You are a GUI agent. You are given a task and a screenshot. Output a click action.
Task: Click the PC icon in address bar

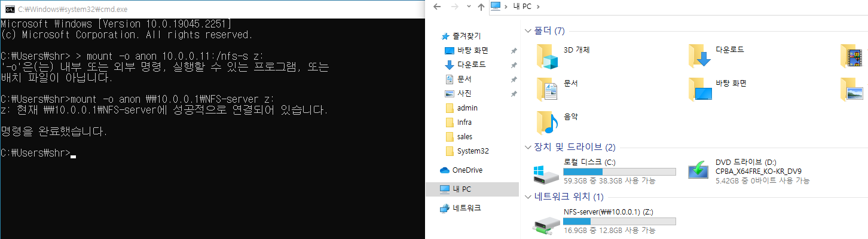[495, 7]
